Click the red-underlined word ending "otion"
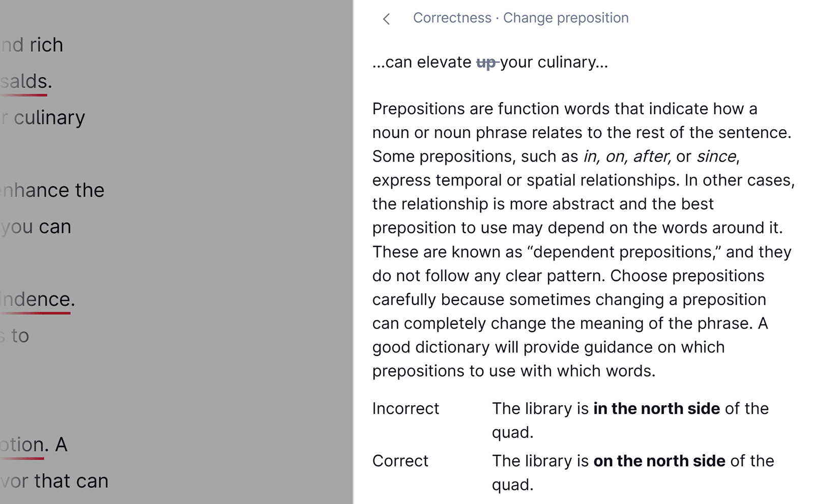 click(20, 444)
